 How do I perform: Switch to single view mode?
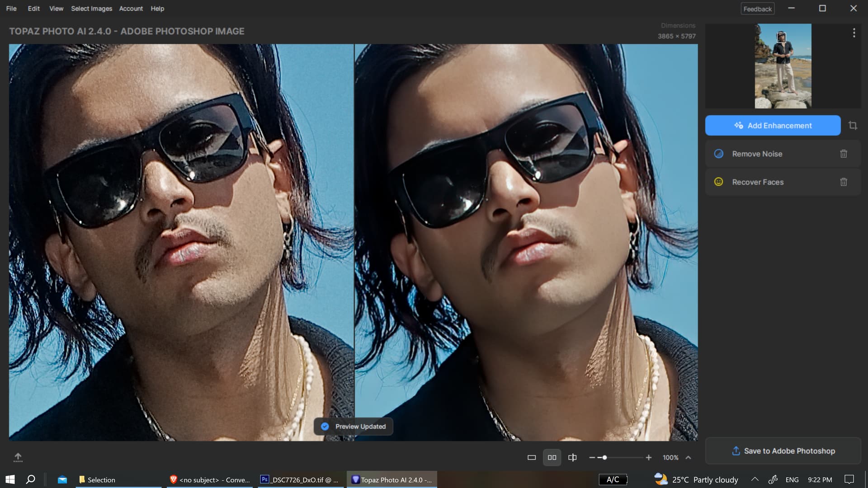(532, 457)
